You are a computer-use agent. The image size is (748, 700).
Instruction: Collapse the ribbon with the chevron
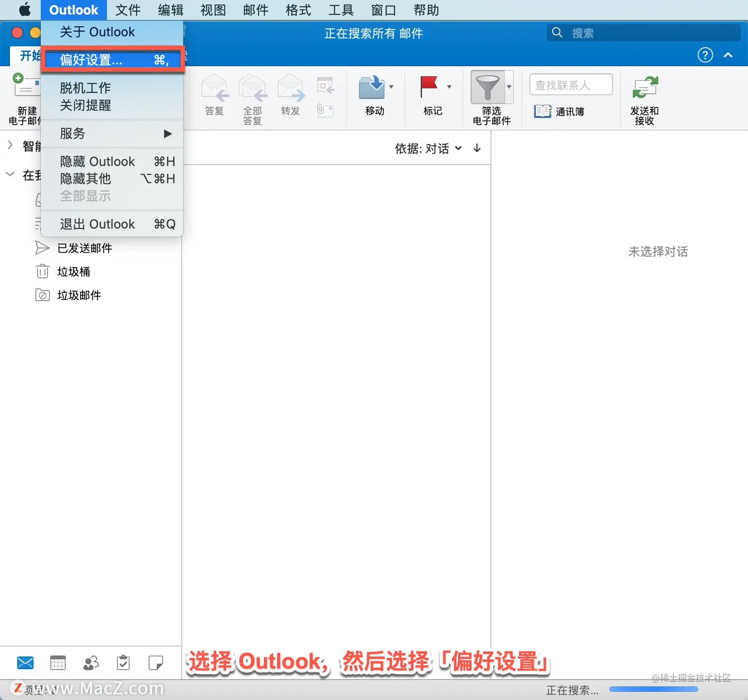[x=728, y=55]
